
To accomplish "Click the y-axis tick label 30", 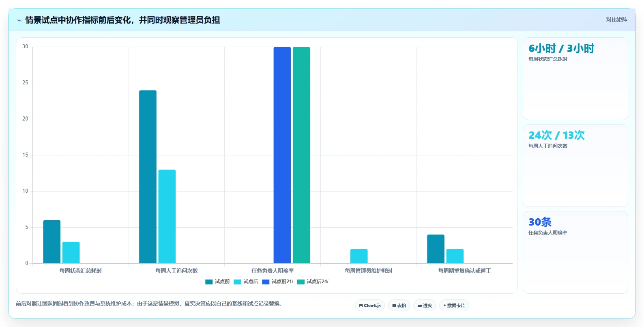I will point(25,47).
